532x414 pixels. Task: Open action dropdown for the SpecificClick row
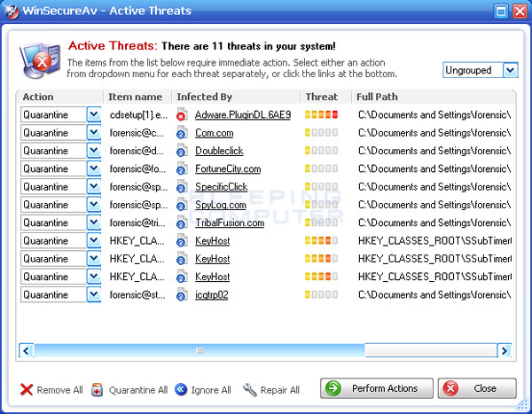pyautogui.click(x=94, y=187)
